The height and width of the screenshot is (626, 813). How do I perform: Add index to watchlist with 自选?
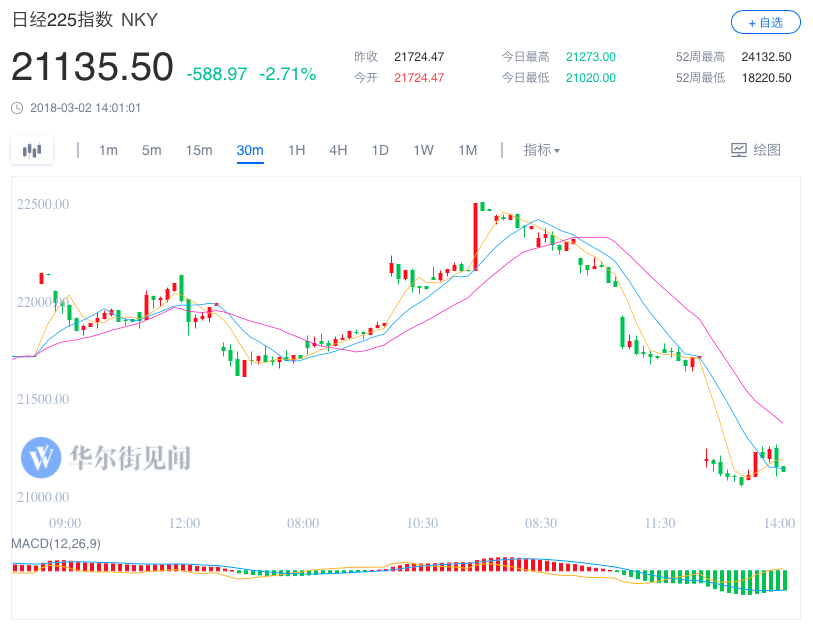pyautogui.click(x=765, y=22)
